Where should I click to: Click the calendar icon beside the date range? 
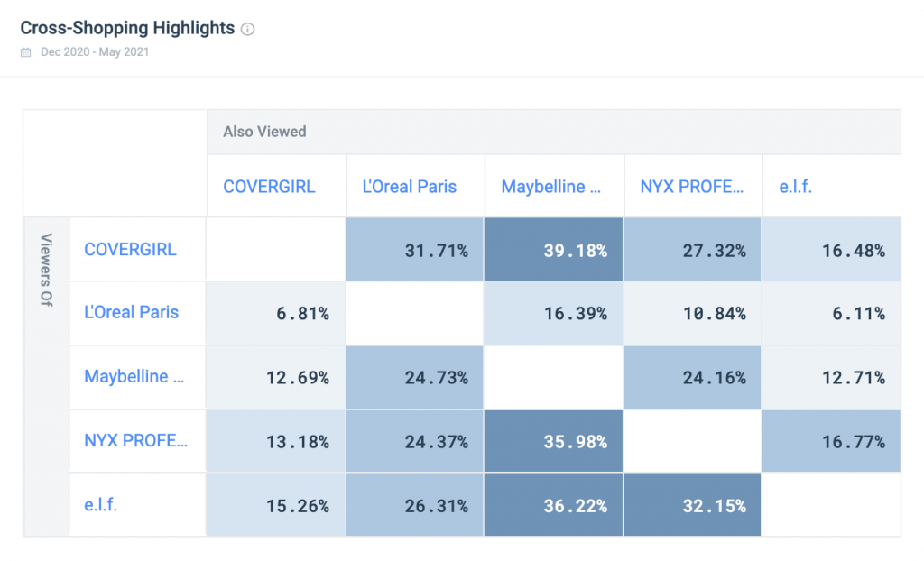coord(25,51)
